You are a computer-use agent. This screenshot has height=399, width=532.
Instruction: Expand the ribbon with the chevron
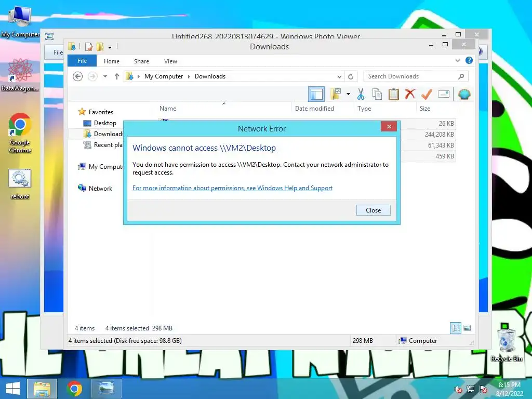[457, 60]
